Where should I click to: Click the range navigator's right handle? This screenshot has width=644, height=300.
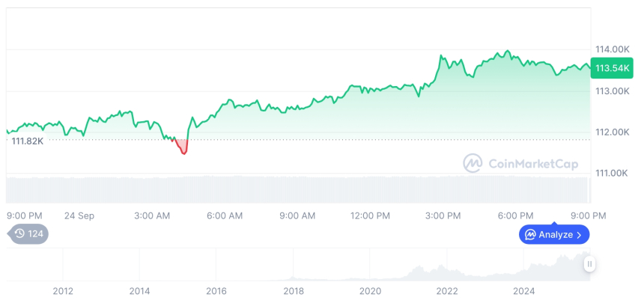click(x=590, y=264)
